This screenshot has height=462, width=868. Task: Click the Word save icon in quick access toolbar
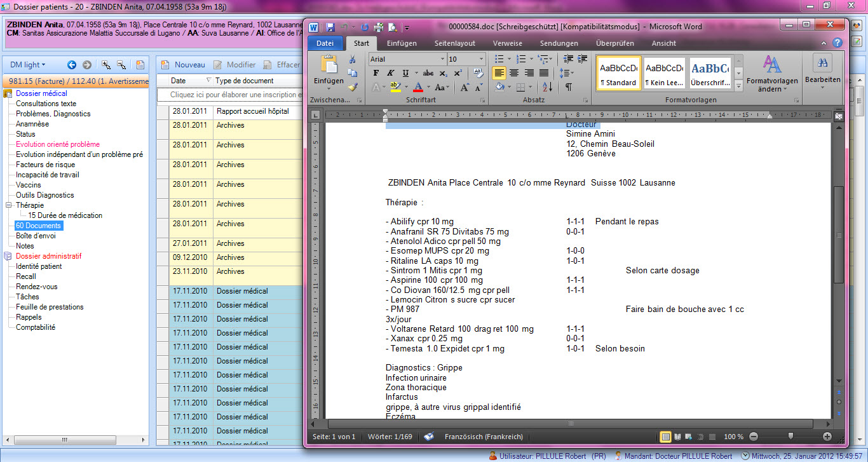tap(330, 27)
